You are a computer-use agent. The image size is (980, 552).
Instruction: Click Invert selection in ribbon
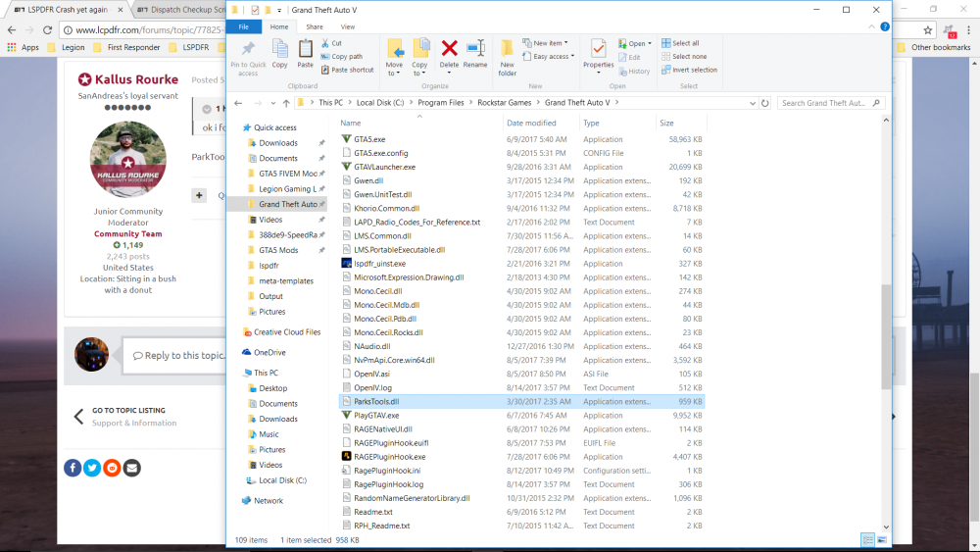pos(689,70)
